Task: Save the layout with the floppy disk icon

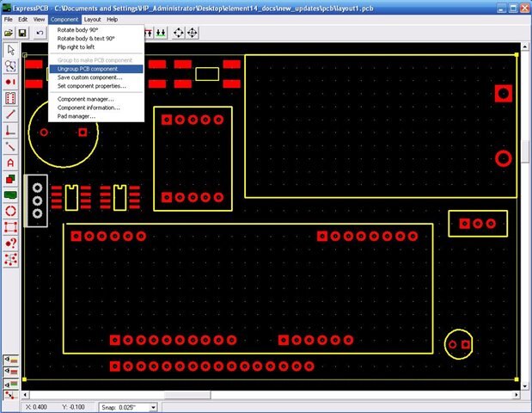Action: click(23, 33)
